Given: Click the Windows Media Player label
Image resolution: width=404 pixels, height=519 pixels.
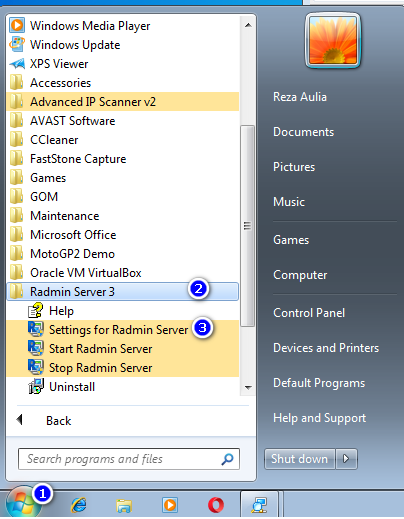Looking at the screenshot, I should pyautogui.click(x=90, y=26).
